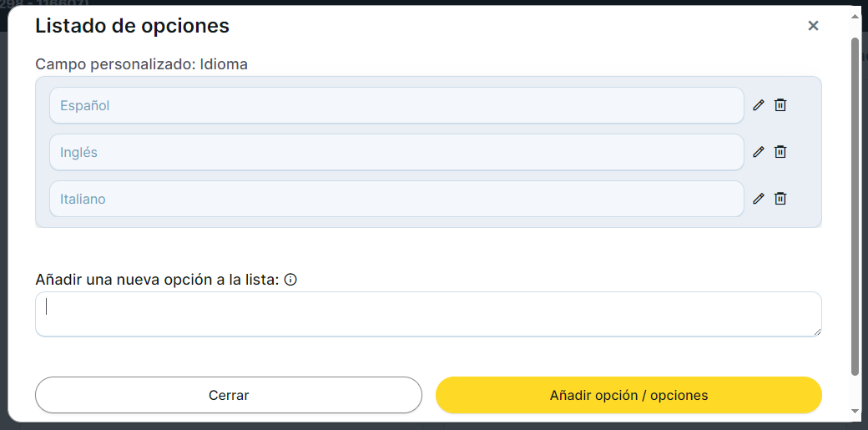
Task: Edit the Inglés option with pencil icon
Action: tap(759, 152)
